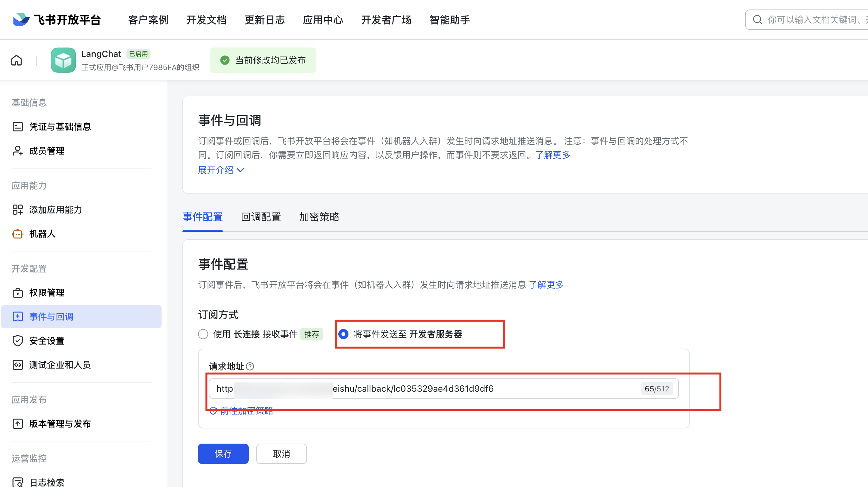The width and height of the screenshot is (868, 487).
Task: Open 权限管理 sidebar item
Action: (x=47, y=293)
